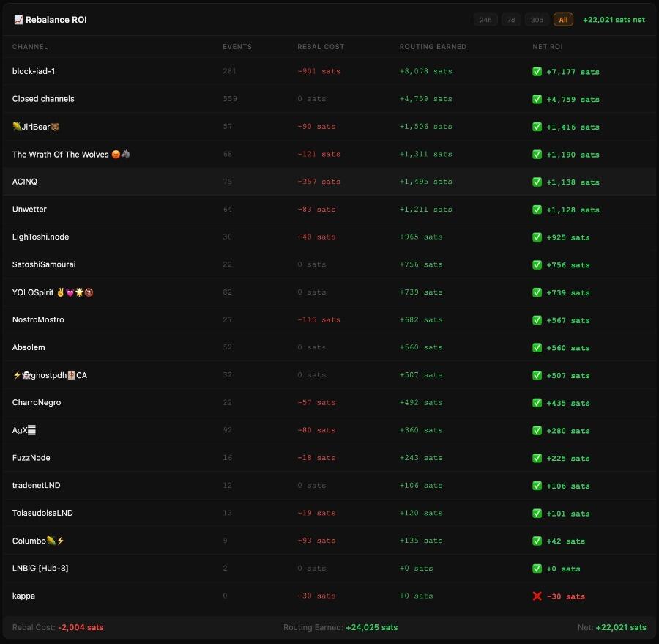Open the Closed channels row
Image resolution: width=659 pixels, height=644 pixels.
(x=329, y=99)
